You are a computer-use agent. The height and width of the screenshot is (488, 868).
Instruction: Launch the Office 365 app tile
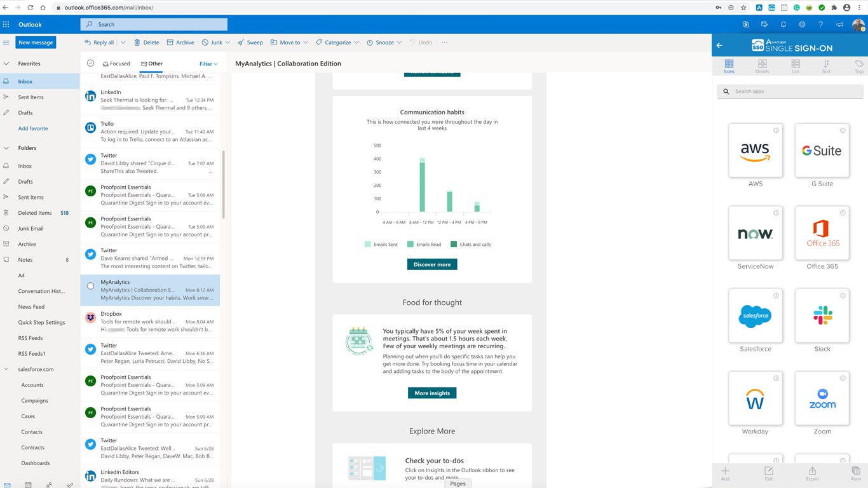click(822, 233)
